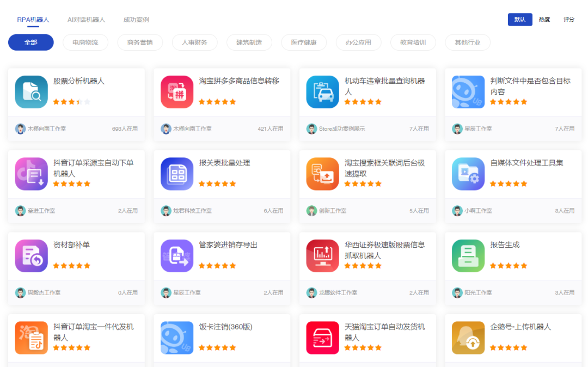588x367 pixels.
Task: Open the 资材部补单 icon
Action: (31, 256)
